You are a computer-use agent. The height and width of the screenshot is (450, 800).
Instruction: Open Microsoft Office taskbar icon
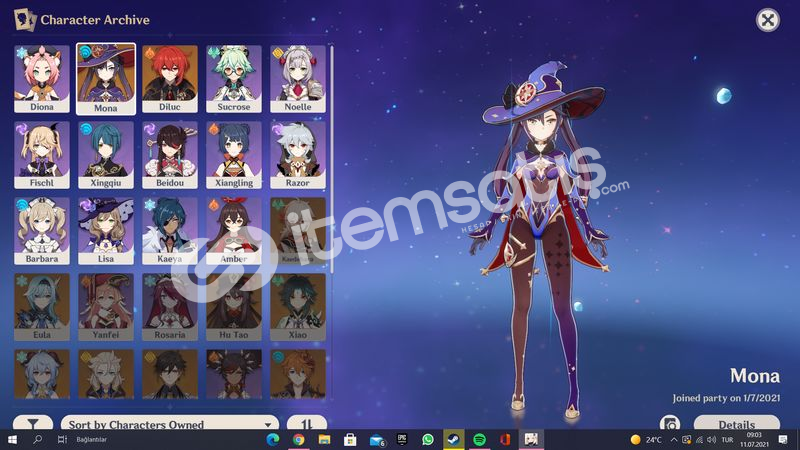pyautogui.click(x=505, y=439)
